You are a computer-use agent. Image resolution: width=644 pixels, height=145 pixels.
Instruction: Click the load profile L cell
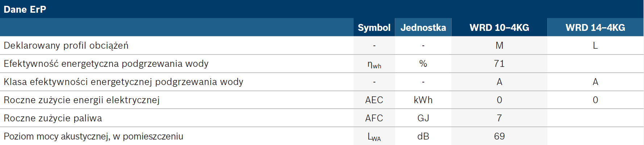point(595,45)
